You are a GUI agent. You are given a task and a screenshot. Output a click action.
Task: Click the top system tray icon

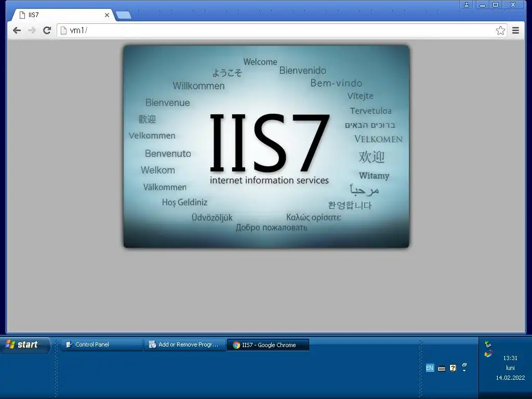pos(488,344)
